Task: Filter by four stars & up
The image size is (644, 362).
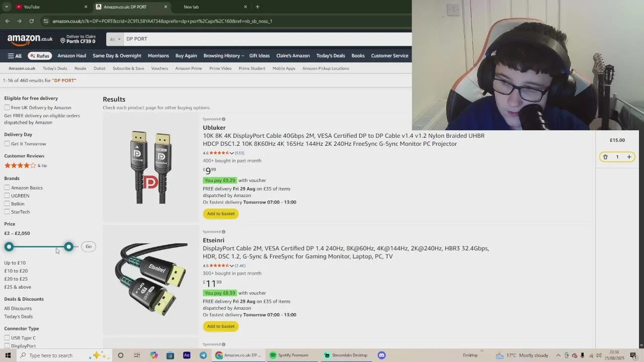Action: click(x=26, y=165)
